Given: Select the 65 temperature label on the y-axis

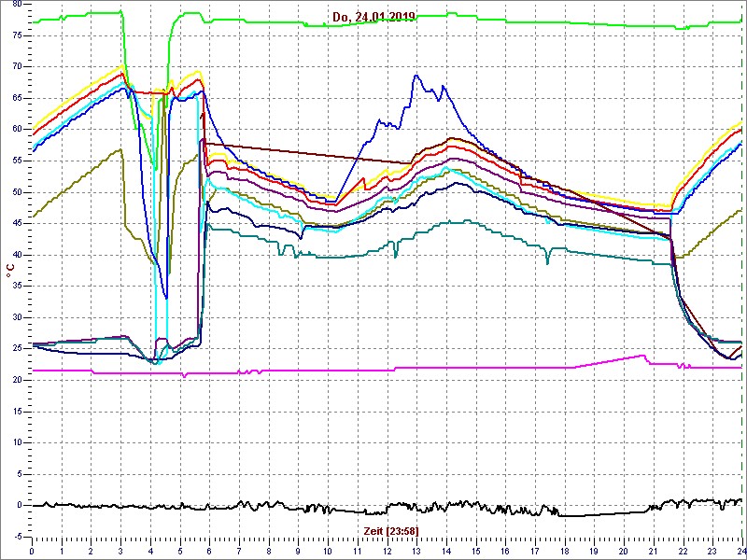Looking at the screenshot, I should click(x=17, y=98).
